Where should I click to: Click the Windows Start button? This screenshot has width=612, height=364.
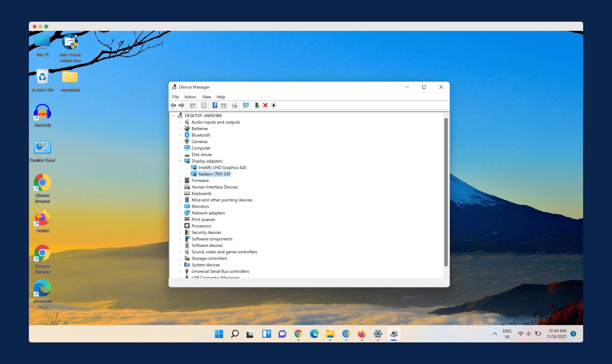pos(219,334)
